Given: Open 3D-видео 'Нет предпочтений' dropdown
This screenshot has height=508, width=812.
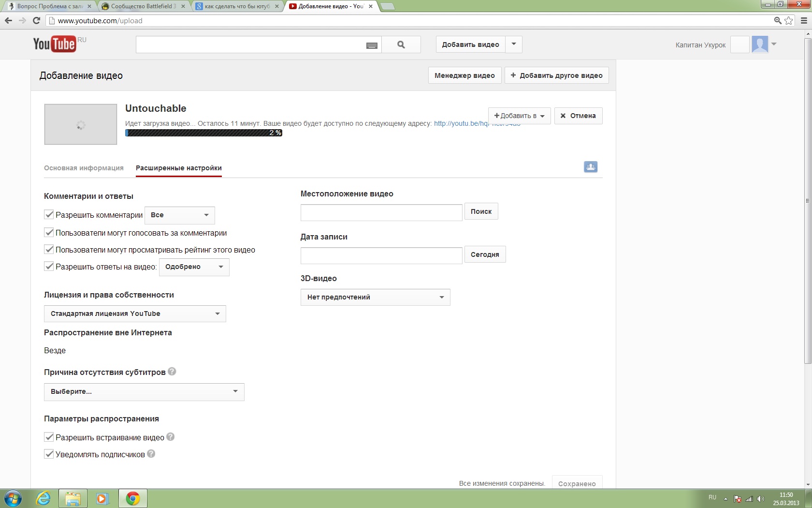Looking at the screenshot, I should click(375, 298).
